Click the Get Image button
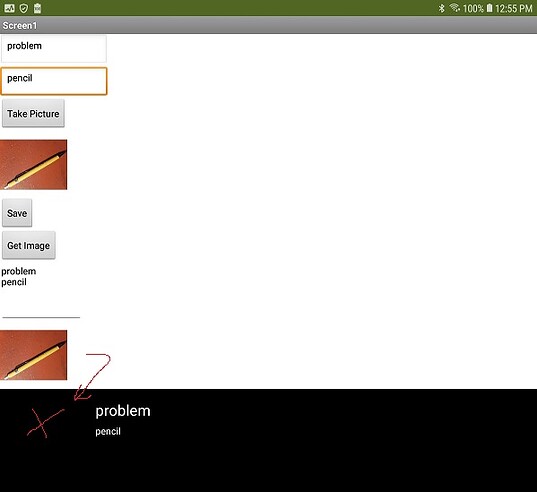This screenshot has height=500, width=537. tap(29, 245)
